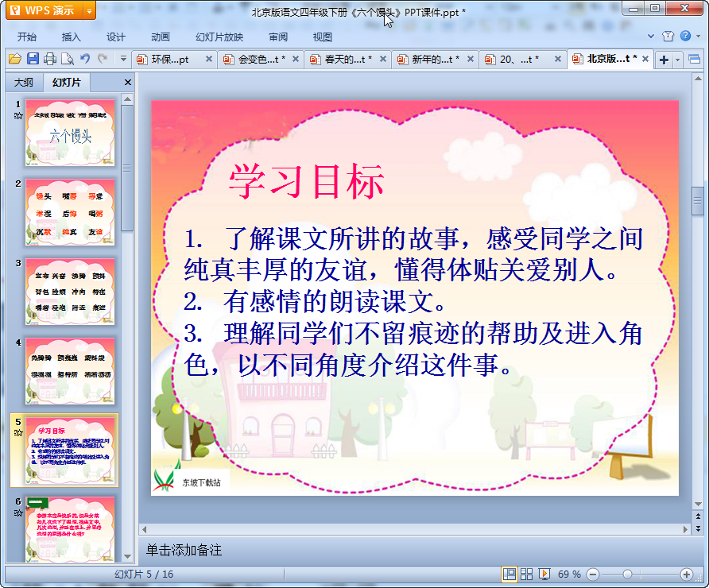Expand the quick access toolbar dropdown arrow
The width and height of the screenshot is (709, 588).
pos(123,59)
